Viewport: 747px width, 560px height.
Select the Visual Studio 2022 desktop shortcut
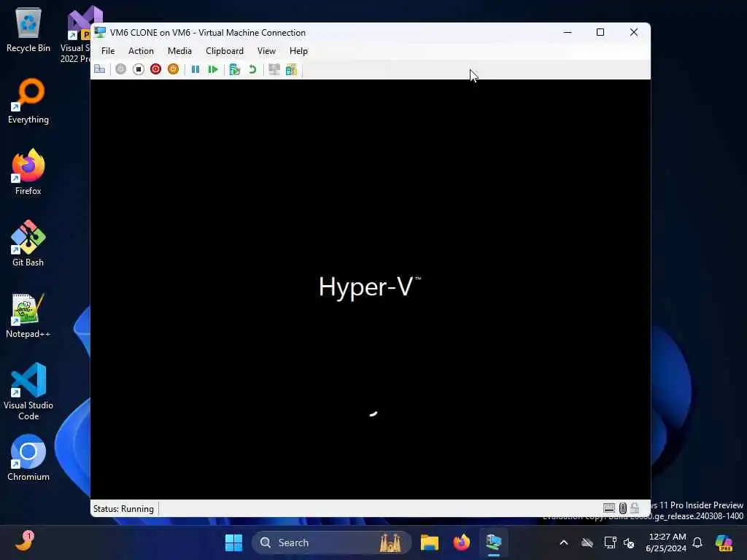coord(76,34)
